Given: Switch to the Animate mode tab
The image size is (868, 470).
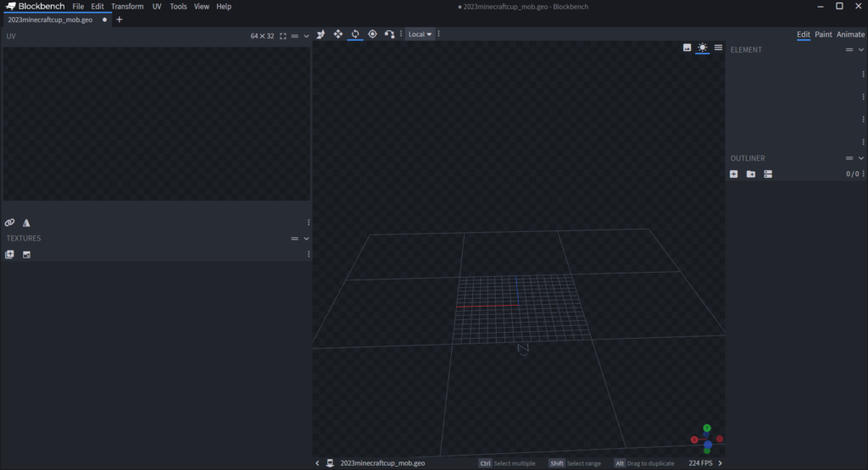Looking at the screenshot, I should tap(851, 35).
